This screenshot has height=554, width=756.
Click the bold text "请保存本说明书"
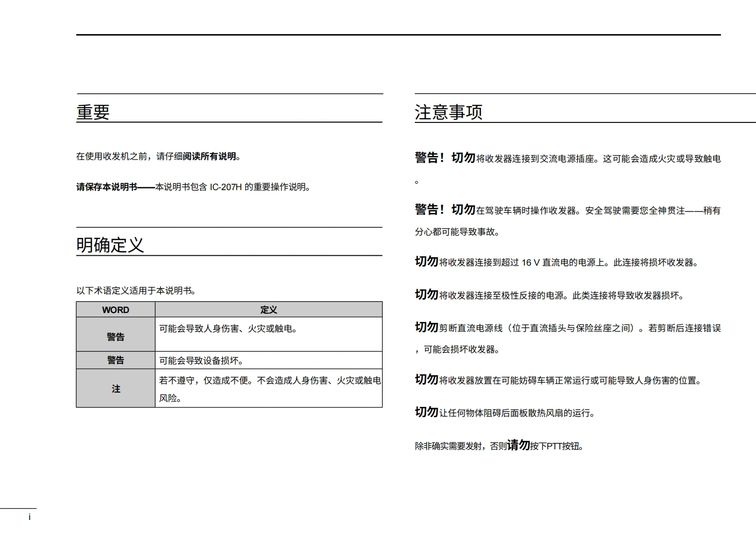click(107, 187)
